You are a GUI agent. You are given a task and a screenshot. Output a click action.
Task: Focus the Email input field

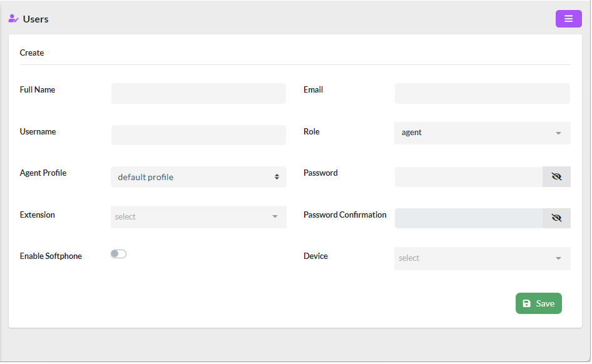(482, 93)
